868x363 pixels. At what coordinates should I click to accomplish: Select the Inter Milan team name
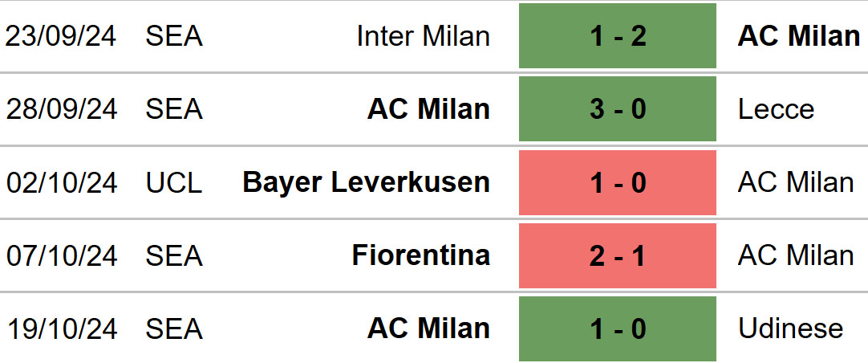(x=424, y=36)
